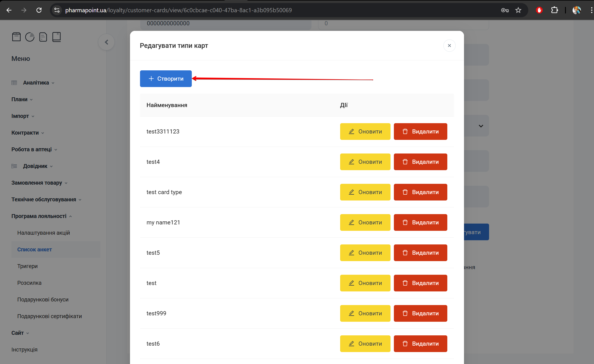
Task: Expand the Довідник menu section
Action: coord(35,166)
